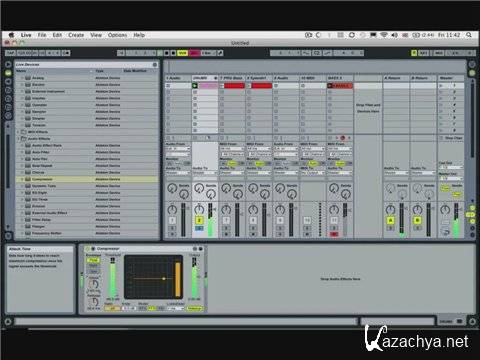Click the Wi-Fi icon in the menu bar

tap(384, 35)
